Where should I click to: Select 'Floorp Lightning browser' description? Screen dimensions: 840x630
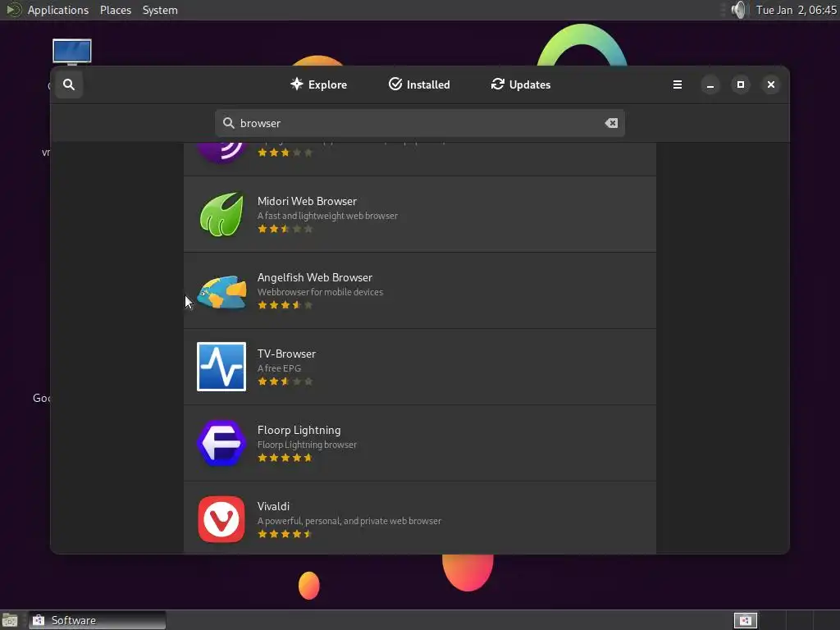point(307,445)
